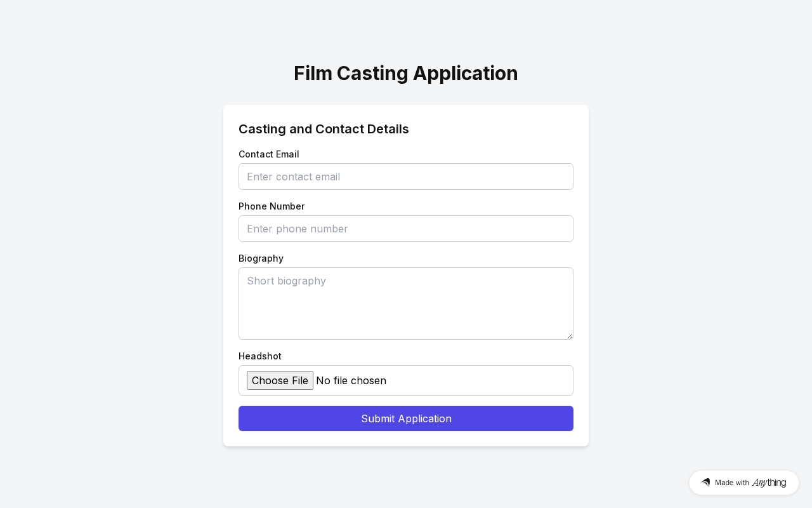Focus the Phone Number input field
The image size is (812, 508).
(406, 229)
